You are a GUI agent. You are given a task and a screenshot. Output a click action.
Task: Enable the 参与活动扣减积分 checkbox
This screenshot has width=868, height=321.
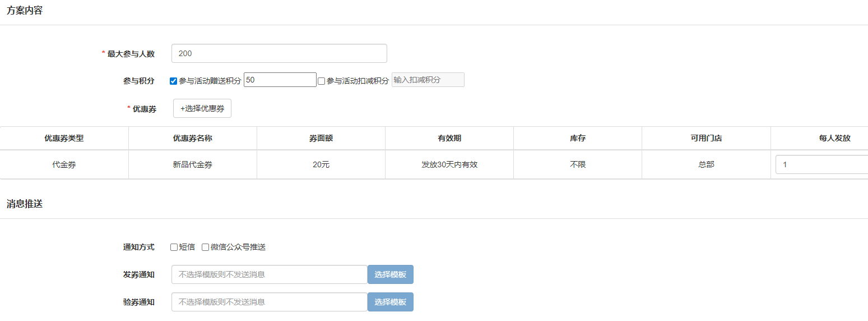click(322, 81)
